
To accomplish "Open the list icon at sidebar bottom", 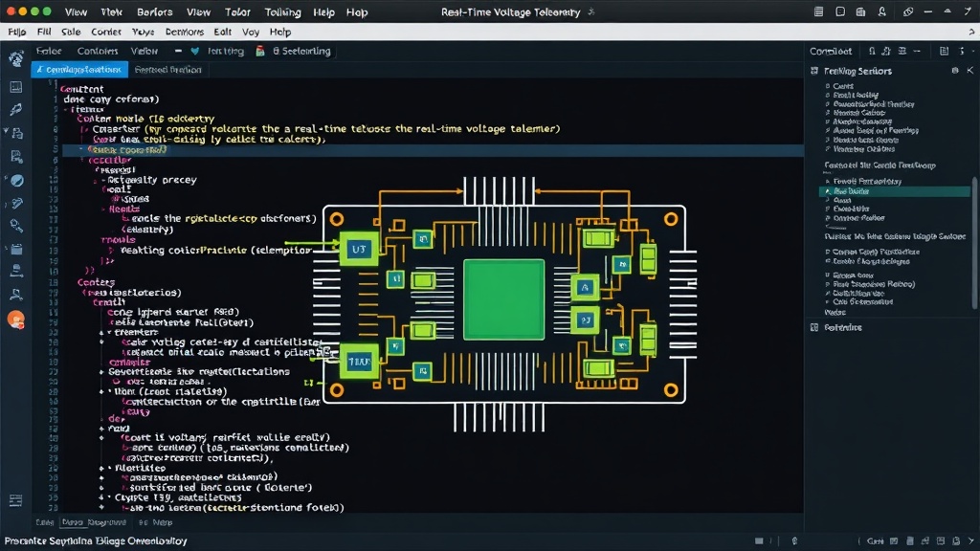I will click(16, 500).
